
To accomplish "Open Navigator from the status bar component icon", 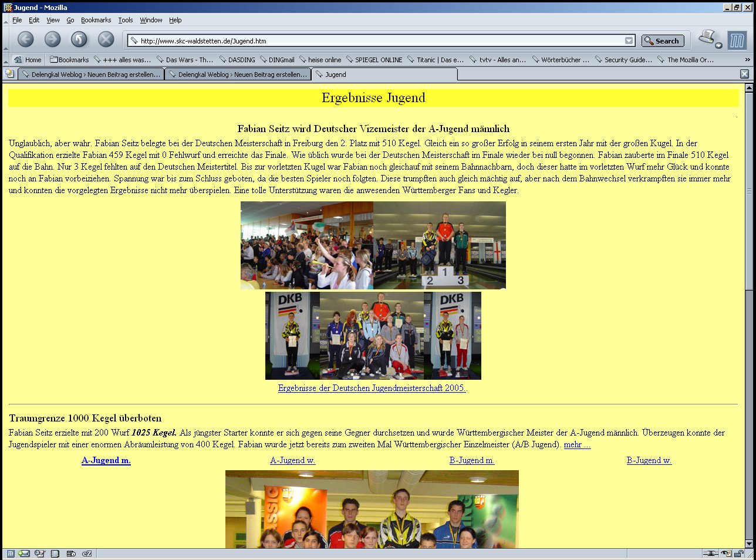I will 11,554.
